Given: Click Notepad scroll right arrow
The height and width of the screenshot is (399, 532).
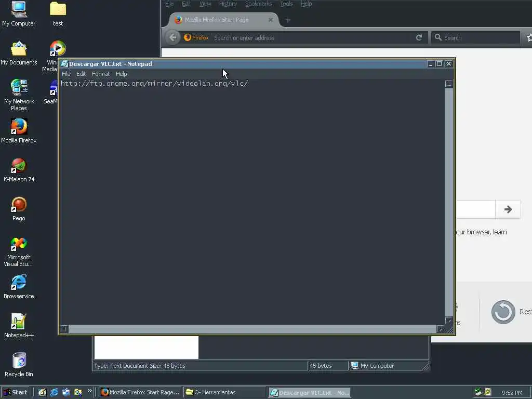Looking at the screenshot, I should click(440, 328).
